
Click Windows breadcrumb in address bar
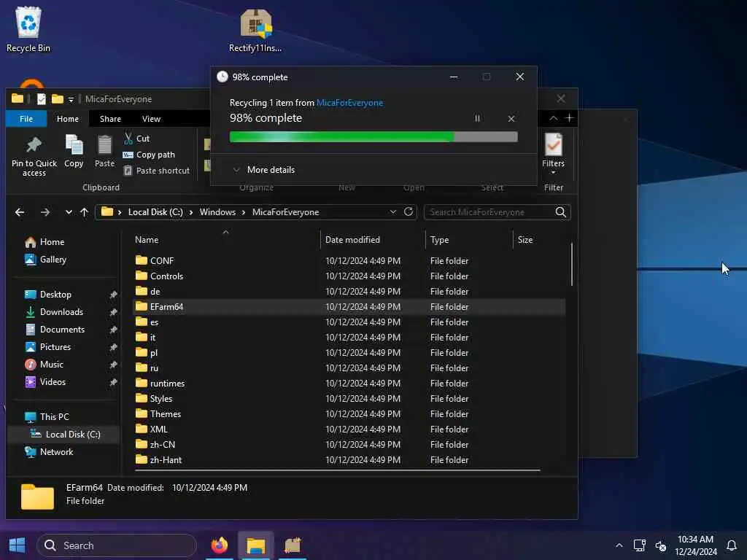click(217, 212)
